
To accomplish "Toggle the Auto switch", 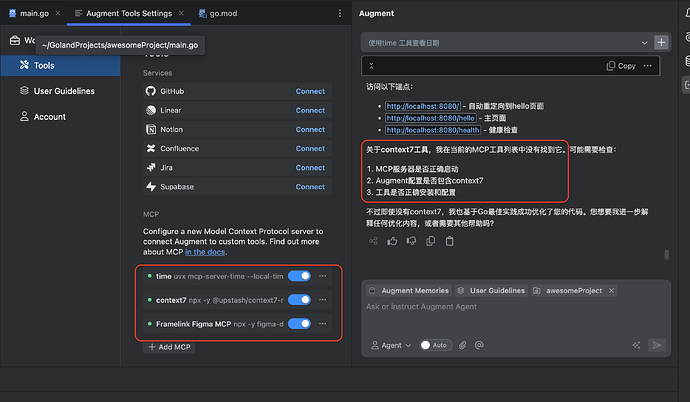I will [x=434, y=345].
